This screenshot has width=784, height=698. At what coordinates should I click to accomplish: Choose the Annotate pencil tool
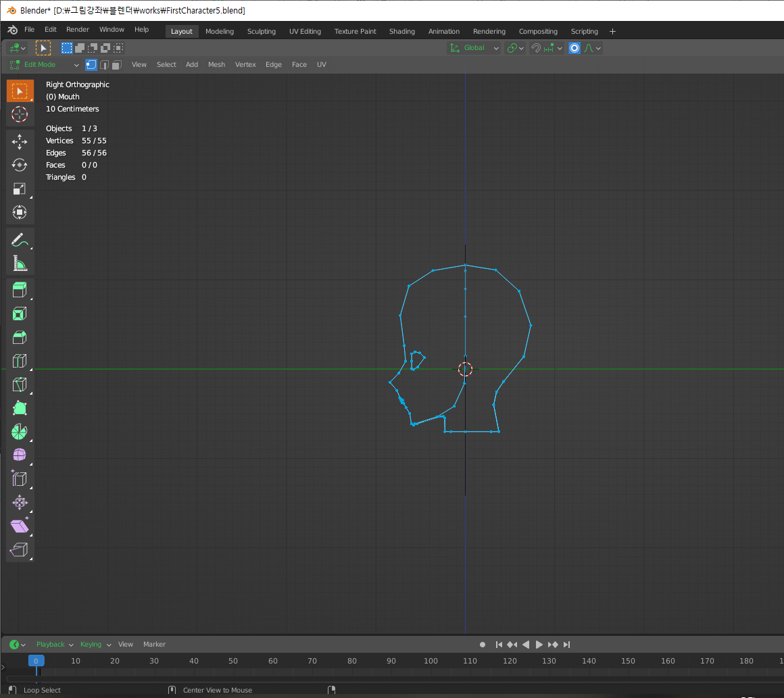pyautogui.click(x=20, y=239)
